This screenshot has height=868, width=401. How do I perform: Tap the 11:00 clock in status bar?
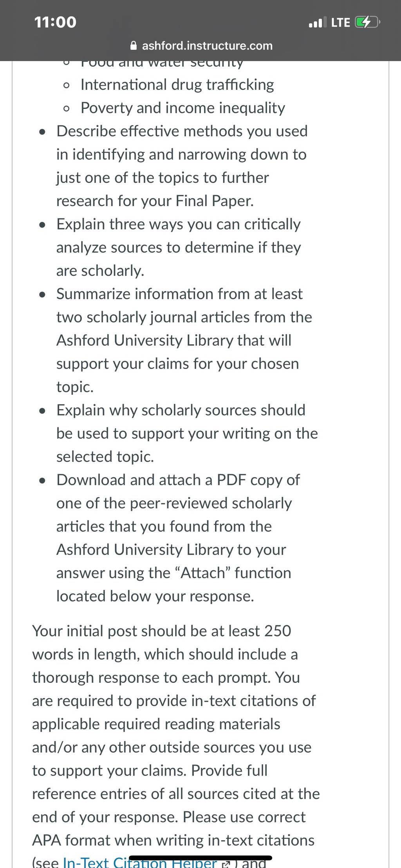click(55, 22)
